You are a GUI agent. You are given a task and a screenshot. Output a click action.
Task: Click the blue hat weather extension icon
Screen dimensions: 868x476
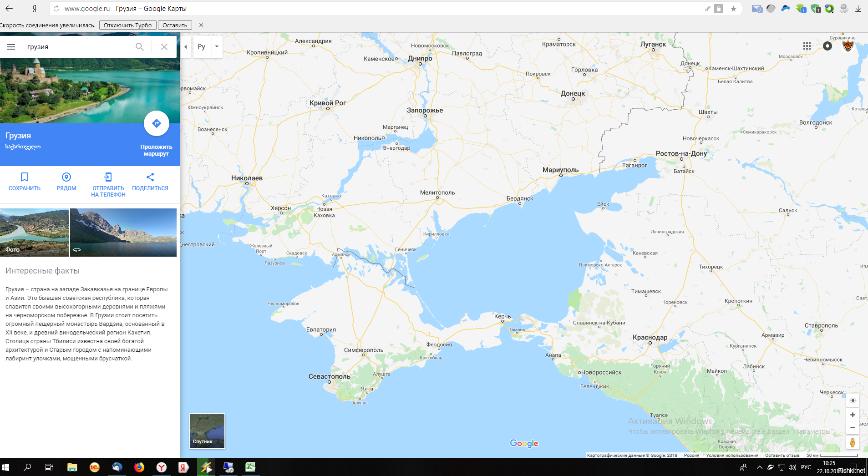786,8
